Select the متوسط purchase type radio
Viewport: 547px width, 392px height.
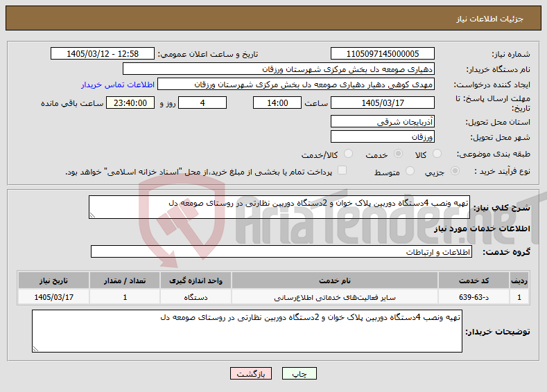click(410, 171)
